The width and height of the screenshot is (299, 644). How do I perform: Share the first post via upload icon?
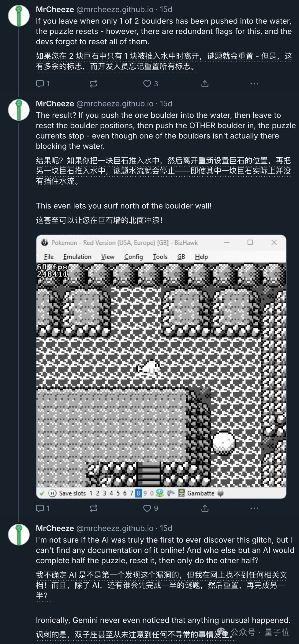point(205,84)
